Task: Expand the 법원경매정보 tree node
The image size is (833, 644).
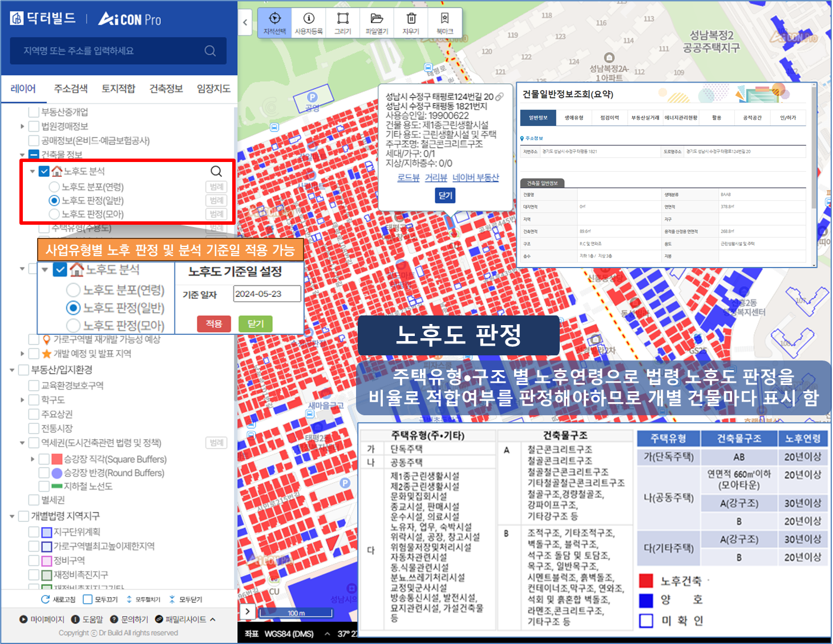Action: click(x=22, y=126)
